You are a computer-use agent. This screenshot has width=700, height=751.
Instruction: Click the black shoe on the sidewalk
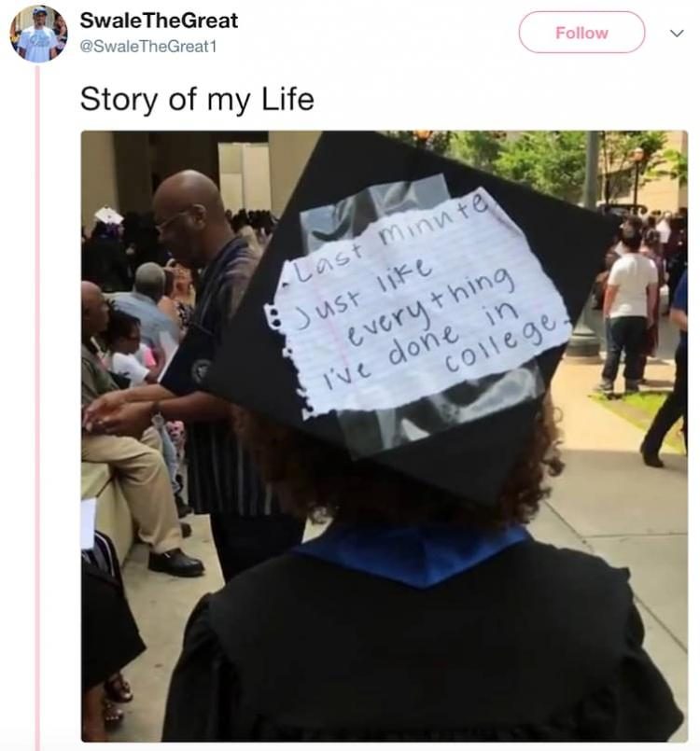pos(175,563)
